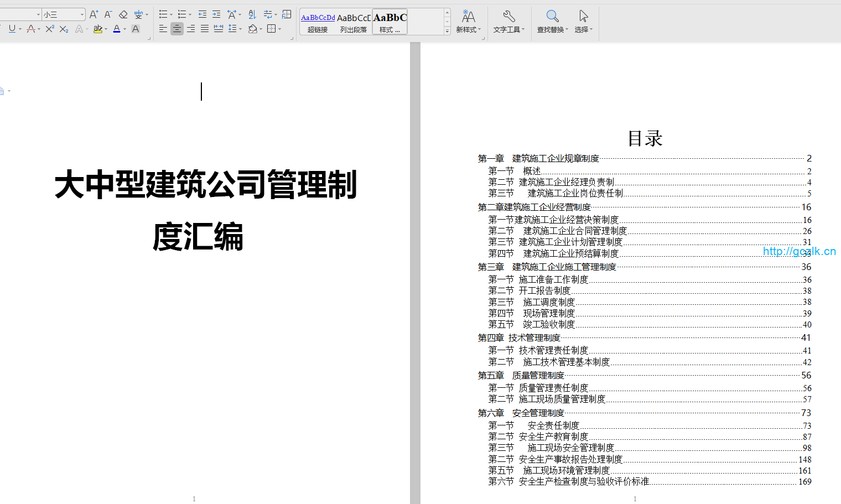Viewport: 841px width, 504px height.
Task: Open the 查找替换 menu
Action: click(552, 22)
